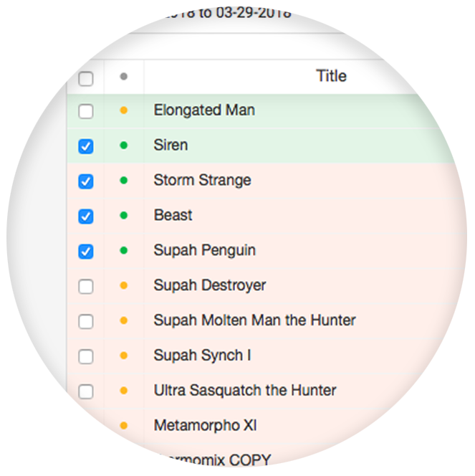Click the orange status dot for Metamorpho XI
The image size is (475, 476).
[123, 426]
